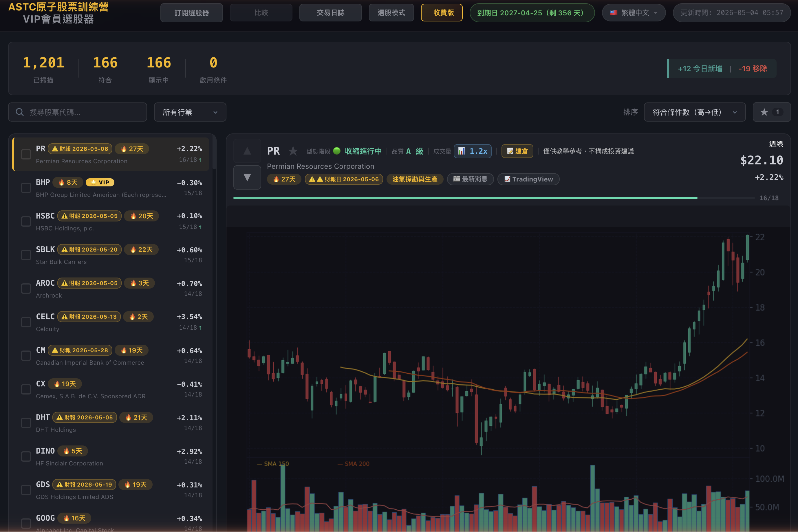Click the 16天 flame badge on GOOG

click(74, 518)
